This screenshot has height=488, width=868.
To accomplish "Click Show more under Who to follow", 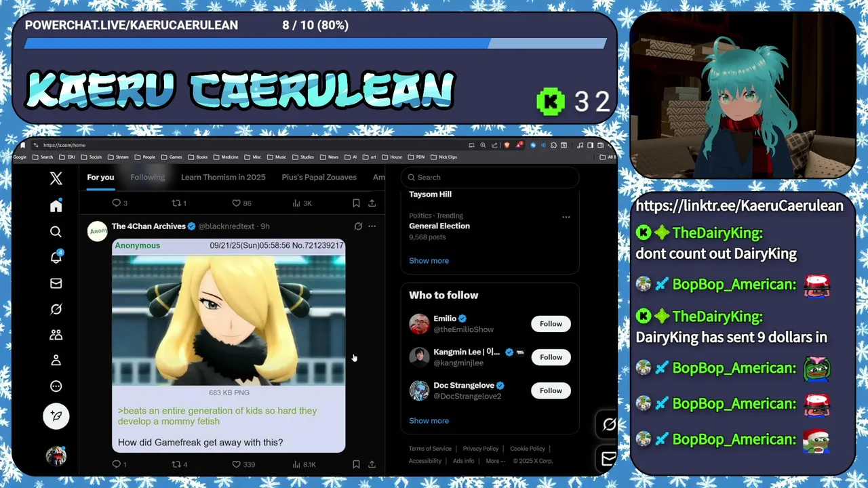I will (x=429, y=420).
